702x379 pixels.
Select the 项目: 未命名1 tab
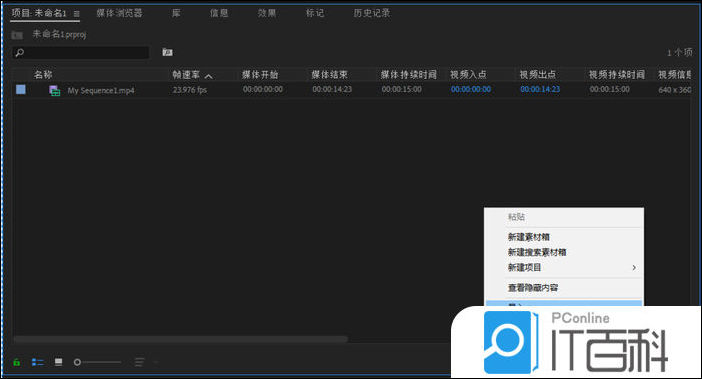[39, 13]
